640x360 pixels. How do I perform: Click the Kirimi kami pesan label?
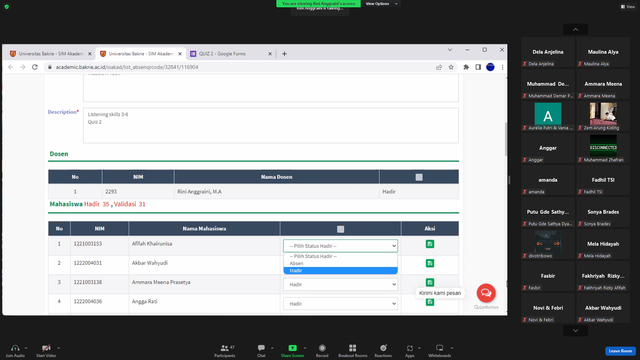coord(440,293)
